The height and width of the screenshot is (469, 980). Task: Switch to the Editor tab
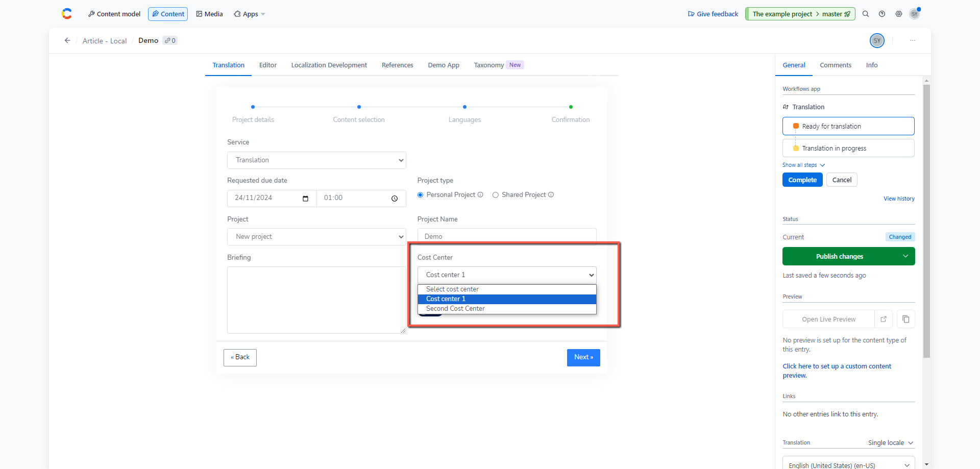pyautogui.click(x=268, y=65)
